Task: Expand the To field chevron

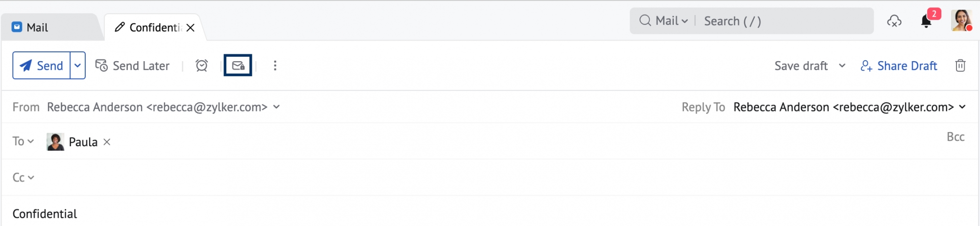Action: point(30,141)
